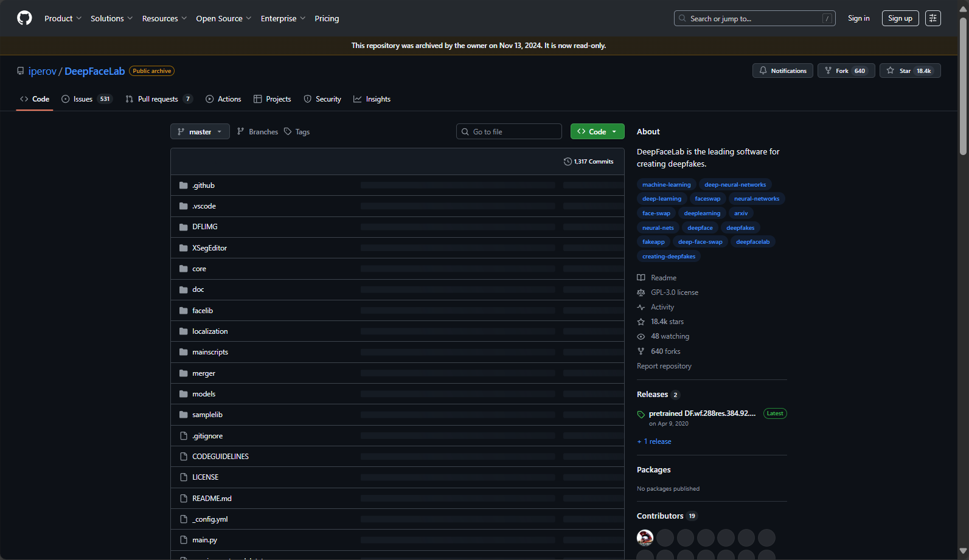This screenshot has width=969, height=560.
Task: Open the green Code dropdown
Action: [597, 131]
